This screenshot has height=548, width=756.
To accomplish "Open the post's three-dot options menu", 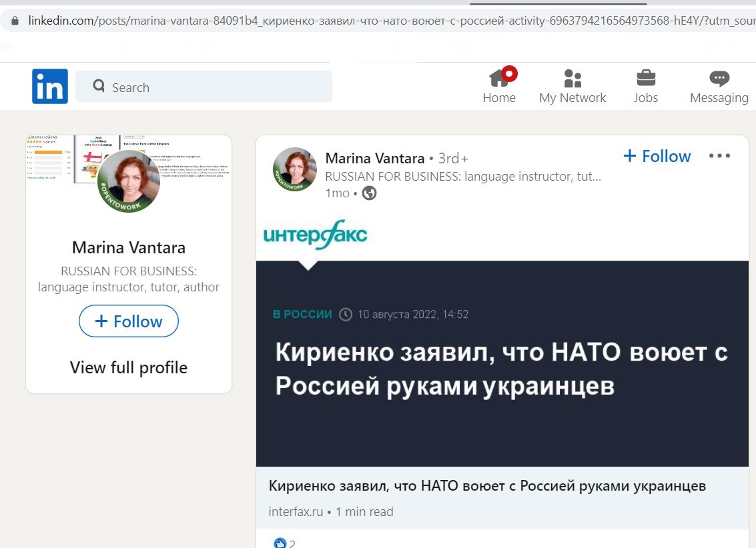I will (x=719, y=155).
